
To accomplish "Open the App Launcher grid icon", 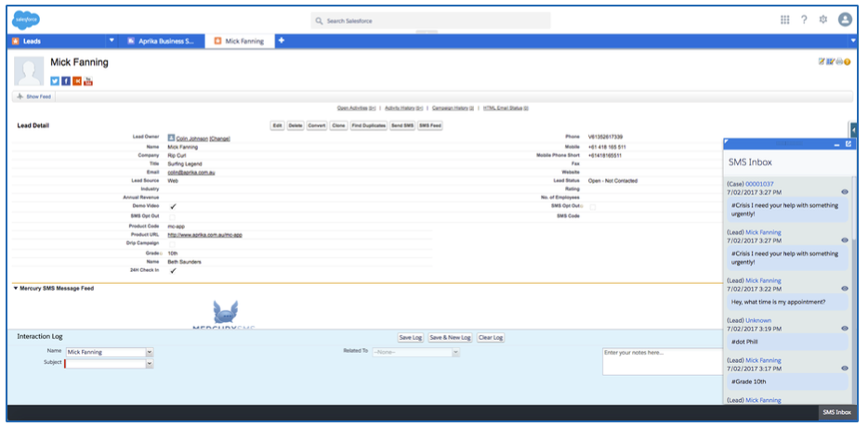I will [785, 19].
